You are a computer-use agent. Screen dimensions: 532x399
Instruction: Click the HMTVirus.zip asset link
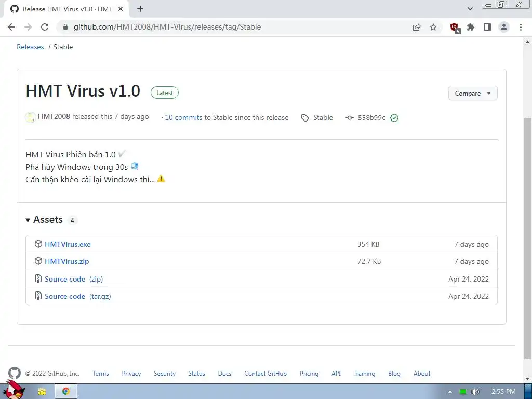point(67,262)
